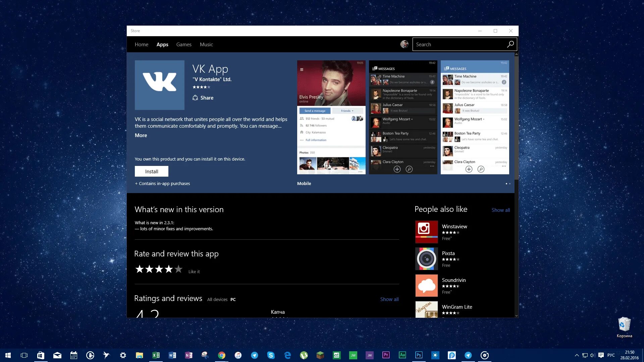
Task: Launch Excel from the taskbar
Action: click(x=156, y=355)
